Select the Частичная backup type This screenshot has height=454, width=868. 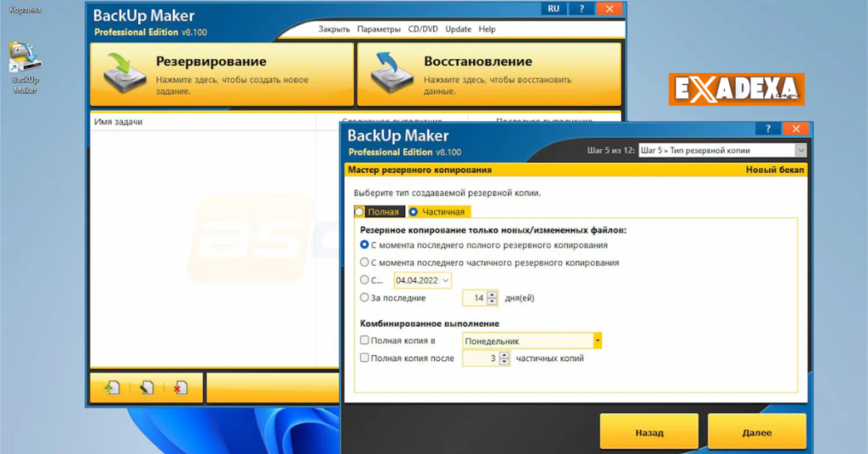coord(438,212)
